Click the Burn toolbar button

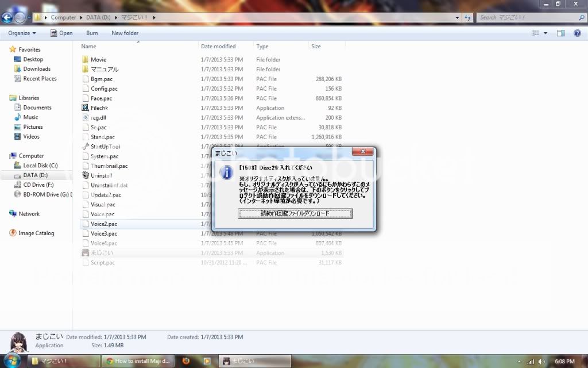[92, 33]
